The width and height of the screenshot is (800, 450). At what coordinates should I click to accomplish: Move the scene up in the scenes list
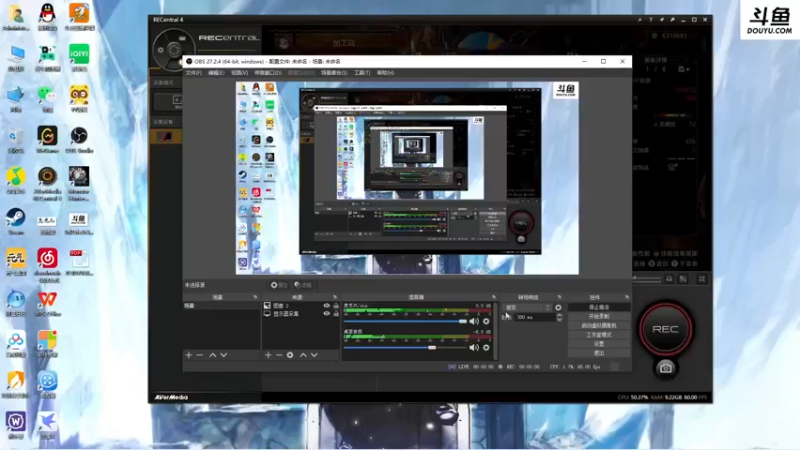(213, 355)
